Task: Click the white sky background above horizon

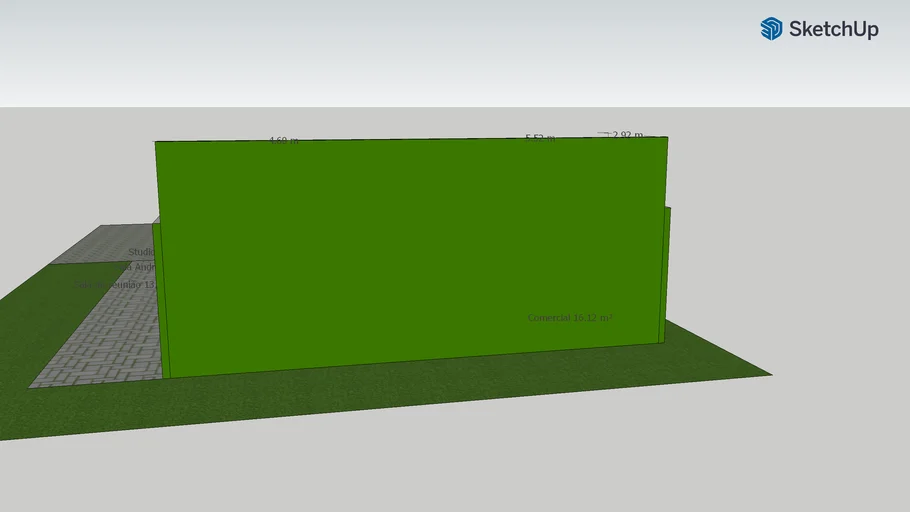Action: pos(400,50)
